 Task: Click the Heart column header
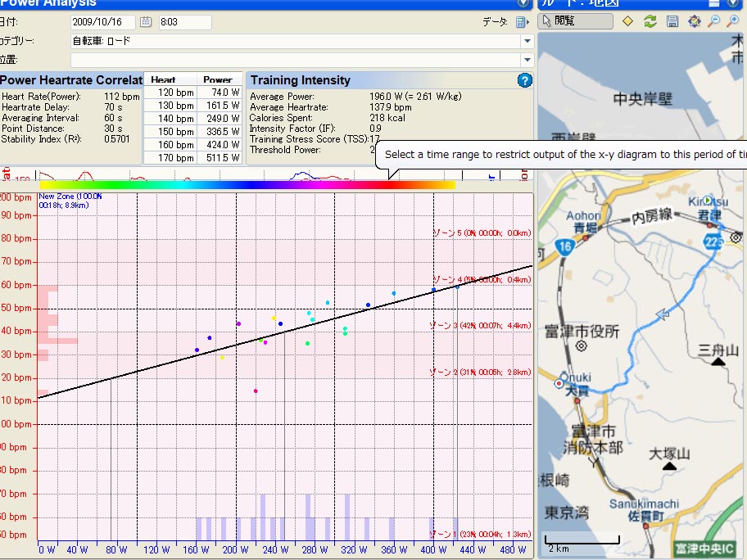pos(163,80)
